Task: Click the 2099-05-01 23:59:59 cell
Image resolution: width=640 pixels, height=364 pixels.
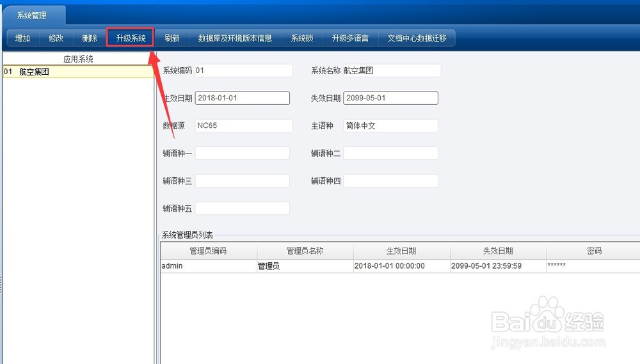Action: tap(498, 266)
